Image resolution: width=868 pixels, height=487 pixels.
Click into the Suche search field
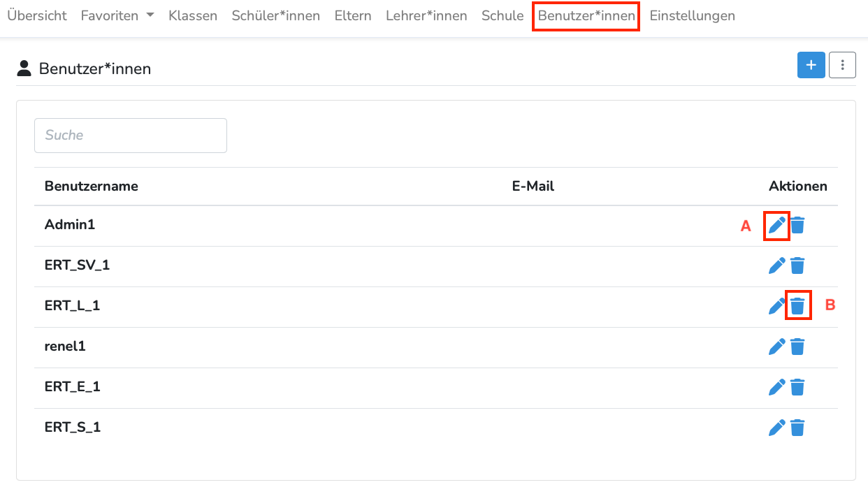[x=131, y=136]
